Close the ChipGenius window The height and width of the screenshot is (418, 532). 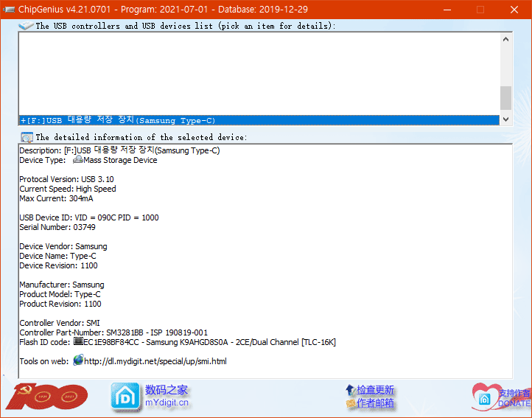(x=514, y=10)
